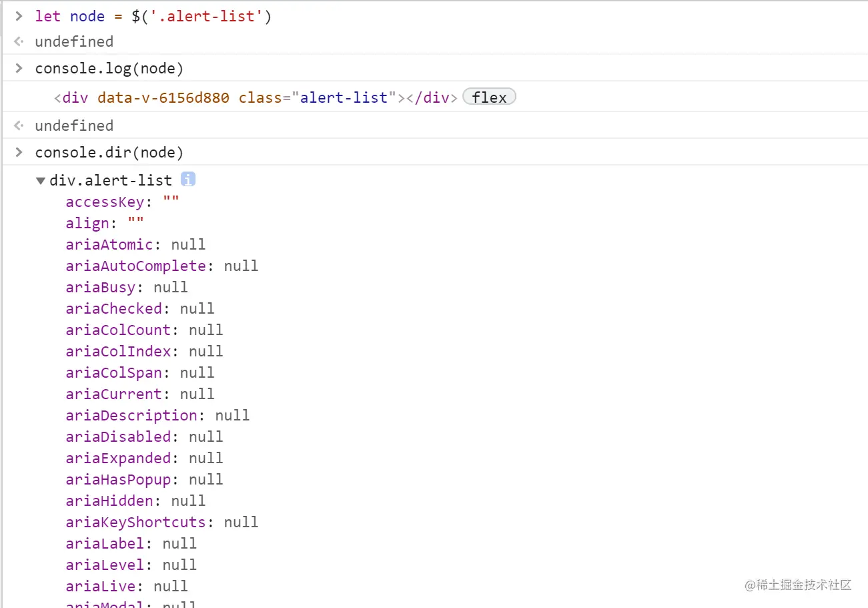Select the ariaExpanded property row
This screenshot has height=608, width=868.
pos(144,458)
